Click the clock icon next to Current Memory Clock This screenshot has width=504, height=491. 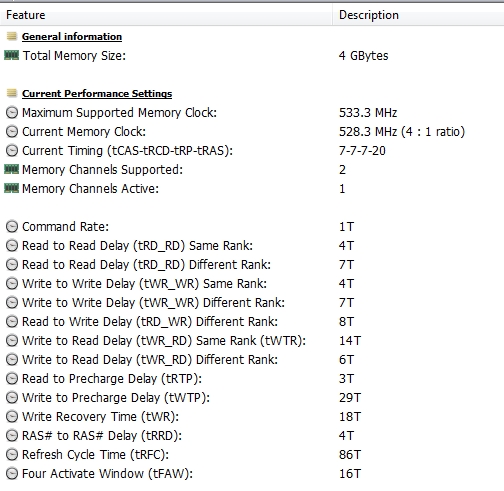pyautogui.click(x=12, y=132)
